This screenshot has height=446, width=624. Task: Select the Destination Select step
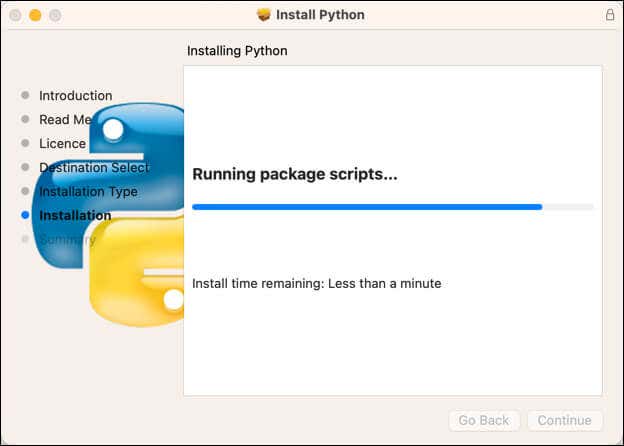click(x=94, y=167)
